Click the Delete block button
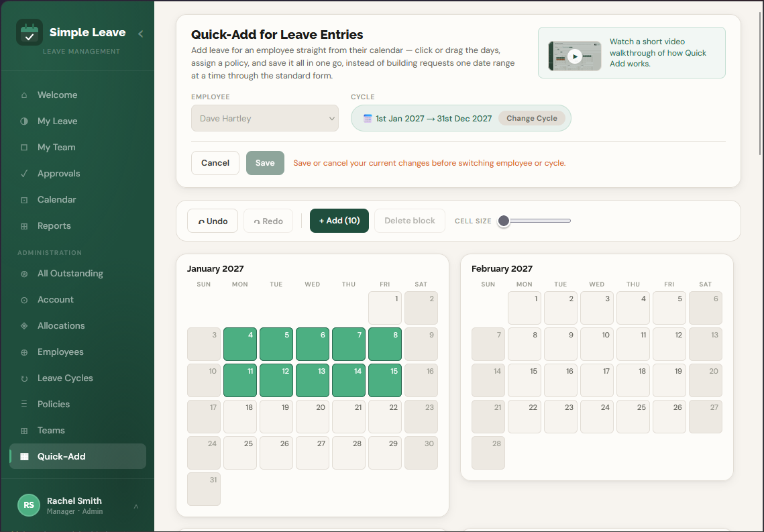This screenshot has height=532, width=764. [x=409, y=221]
